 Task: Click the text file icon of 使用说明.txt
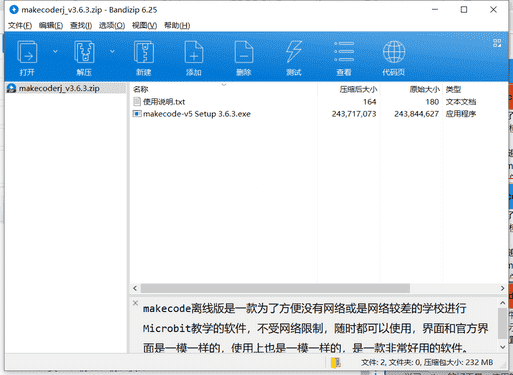[137, 101]
